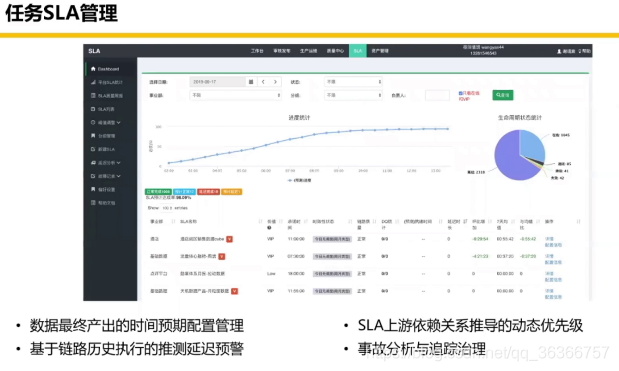Click the 负责人 text input field
This screenshot has width=619, height=371.
(437, 95)
